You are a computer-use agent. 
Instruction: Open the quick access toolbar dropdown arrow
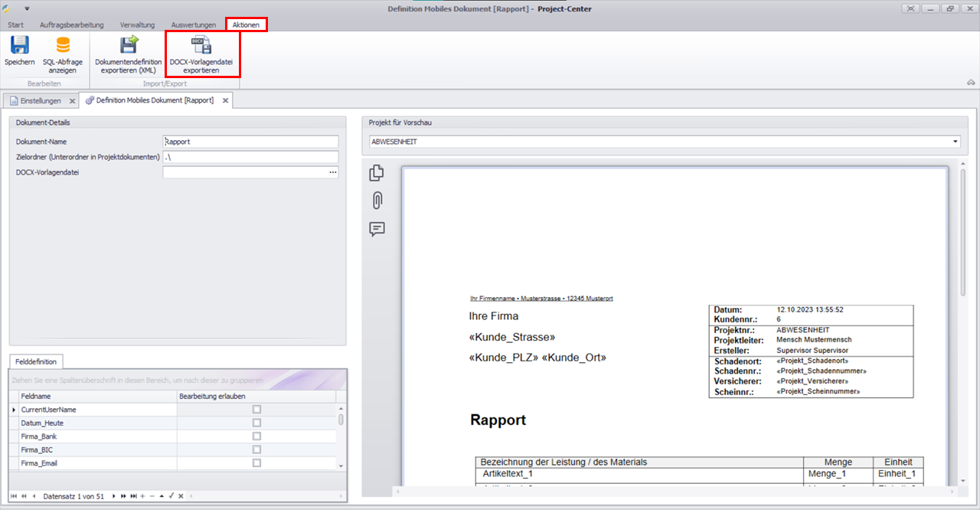click(x=27, y=8)
